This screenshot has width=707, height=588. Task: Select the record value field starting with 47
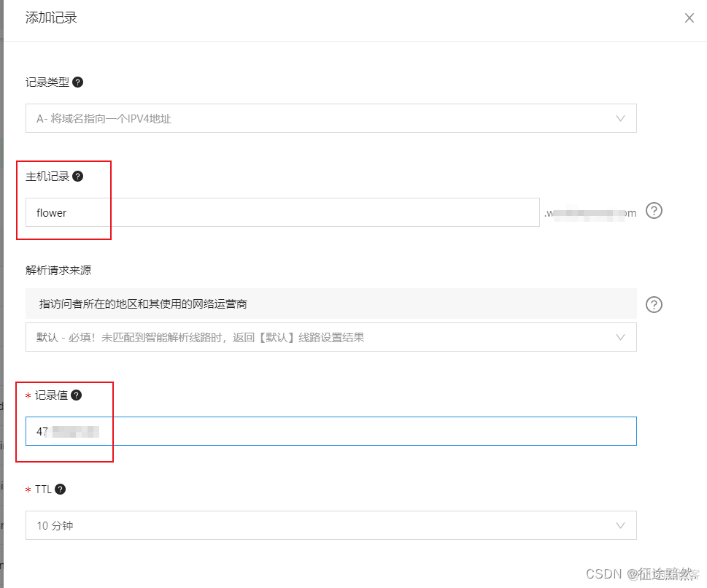(x=328, y=431)
